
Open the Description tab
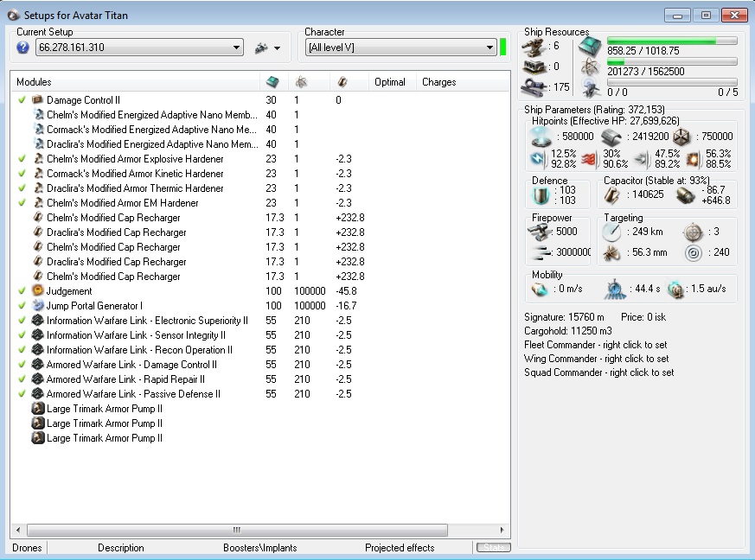[120, 548]
